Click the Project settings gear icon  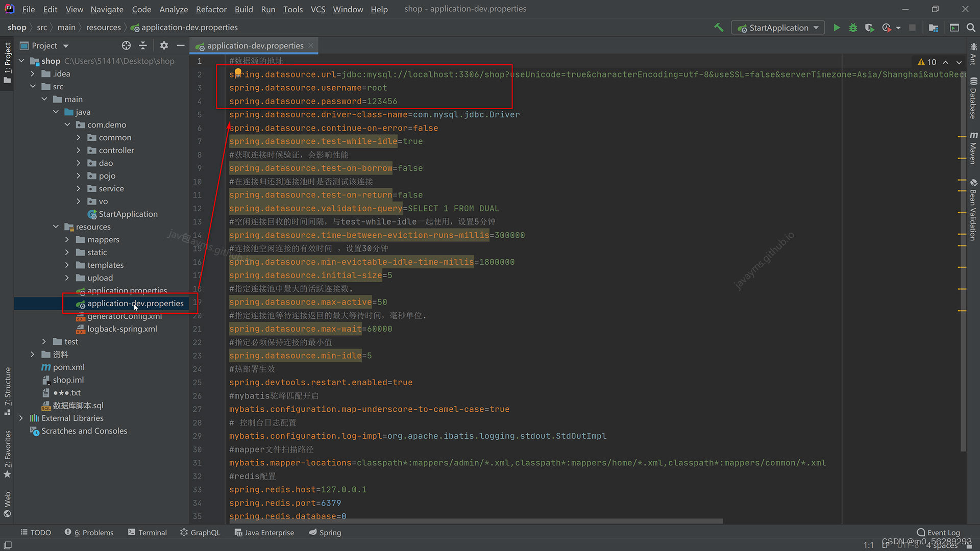pyautogui.click(x=163, y=46)
